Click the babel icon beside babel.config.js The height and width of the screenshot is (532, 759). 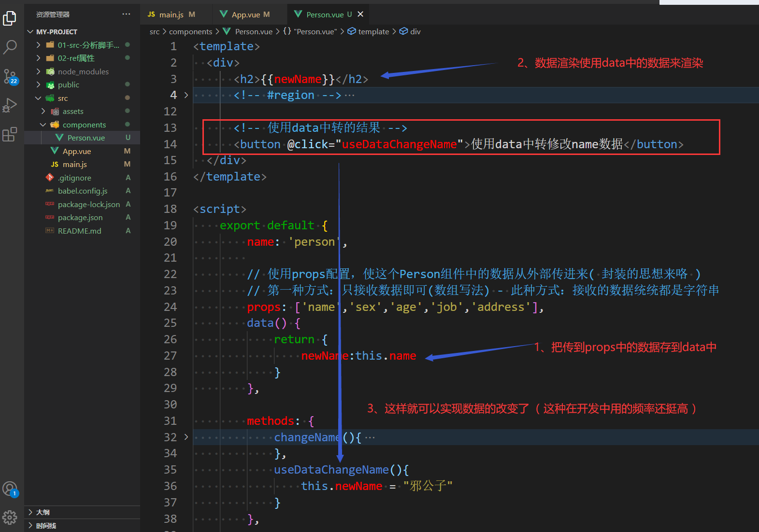coord(50,191)
